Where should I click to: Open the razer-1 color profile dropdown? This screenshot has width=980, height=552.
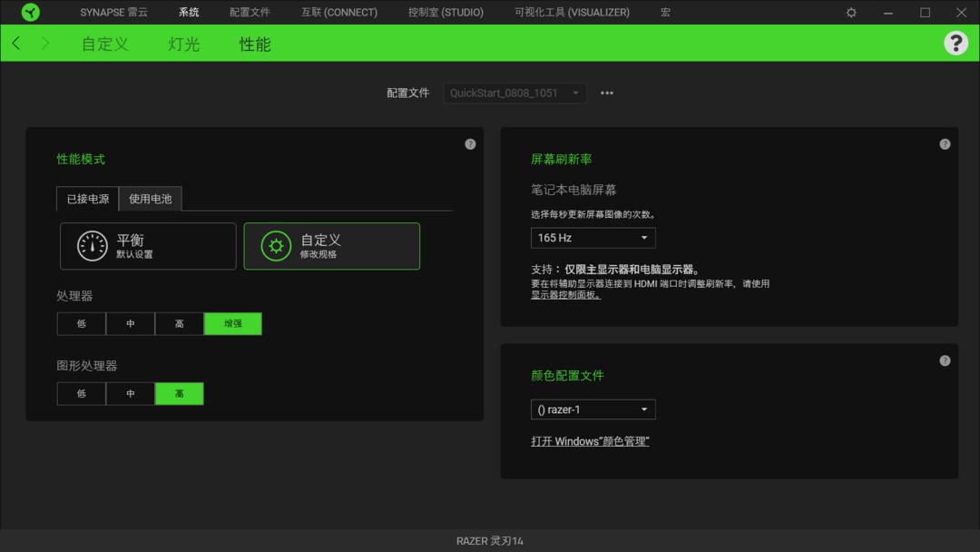(593, 409)
